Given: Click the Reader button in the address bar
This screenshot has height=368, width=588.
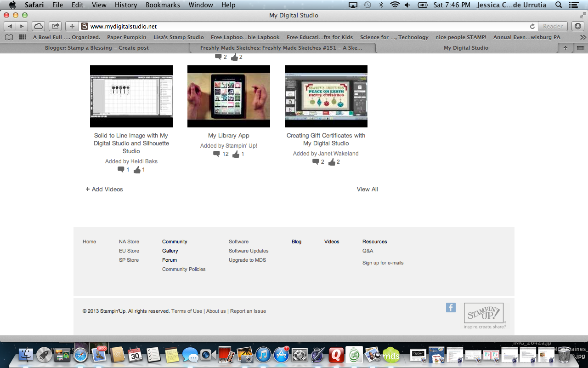Looking at the screenshot, I should point(553,26).
